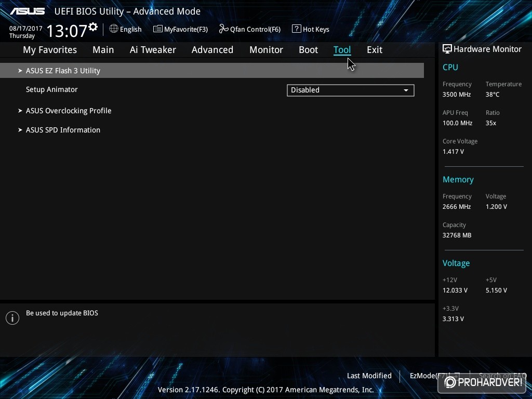
Task: Open ASUS SPD Information
Action: point(63,130)
